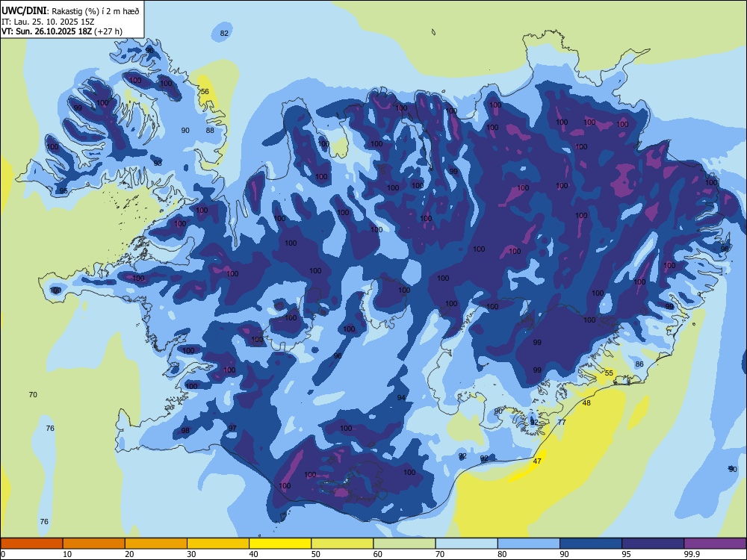Click the light green 60–70 legend swatch
Image resolution: width=747 pixels, height=560 pixels.
[x=404, y=544]
